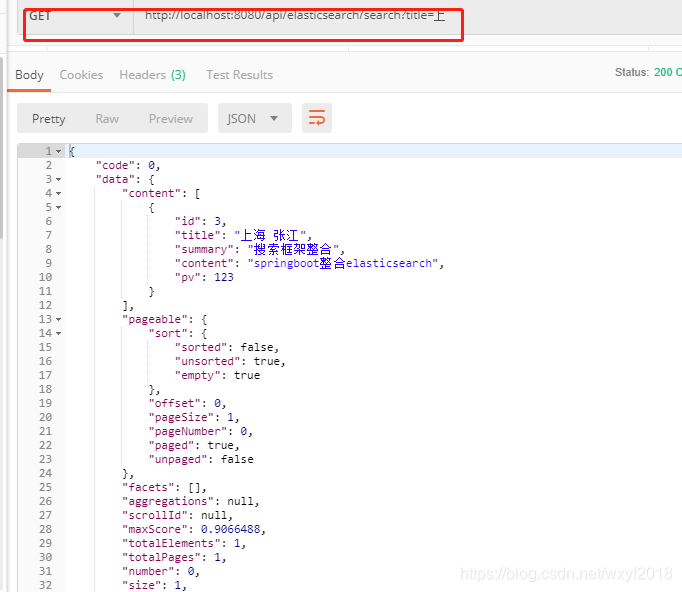Click line number 24 in the gutter
This screenshot has height=592, width=682.
[x=45, y=473]
